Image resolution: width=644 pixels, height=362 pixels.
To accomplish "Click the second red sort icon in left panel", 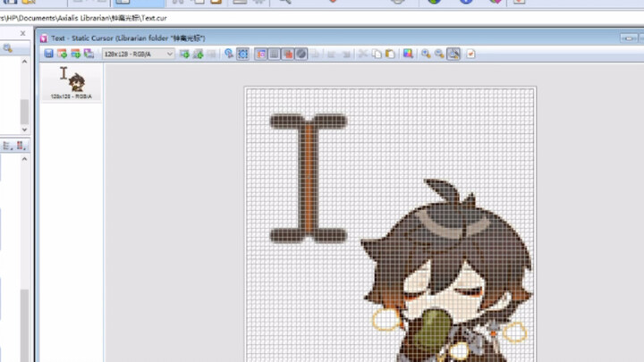I will [x=21, y=146].
